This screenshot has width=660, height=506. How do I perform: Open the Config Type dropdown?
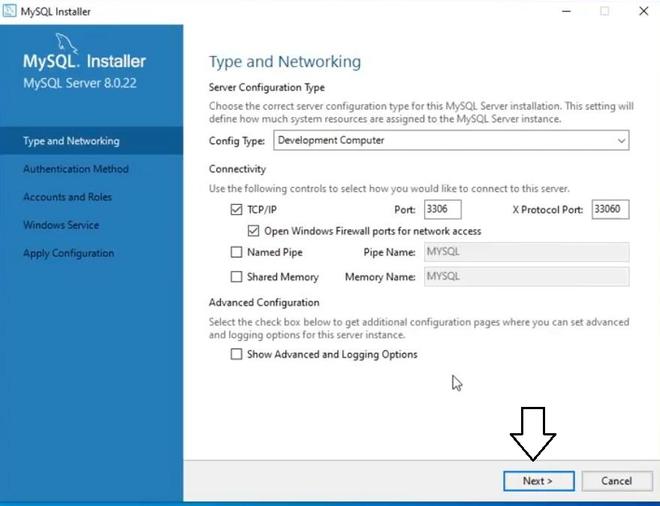(x=451, y=140)
